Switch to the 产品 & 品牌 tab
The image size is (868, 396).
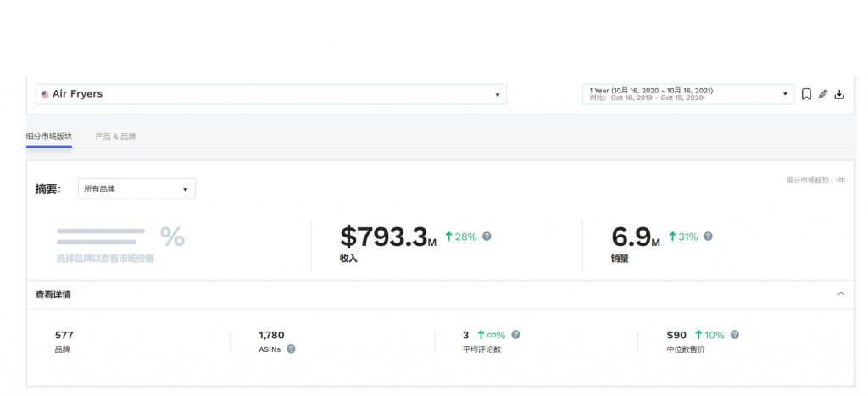tap(115, 137)
